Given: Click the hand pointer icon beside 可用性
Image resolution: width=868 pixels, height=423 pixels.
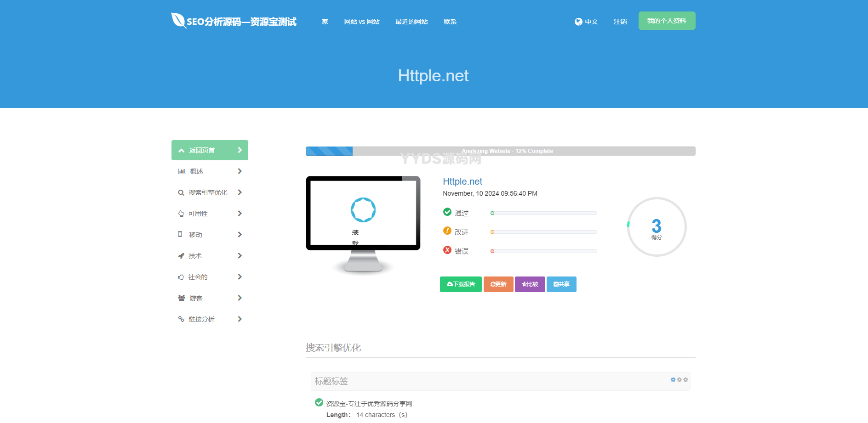Looking at the screenshot, I should tap(181, 214).
